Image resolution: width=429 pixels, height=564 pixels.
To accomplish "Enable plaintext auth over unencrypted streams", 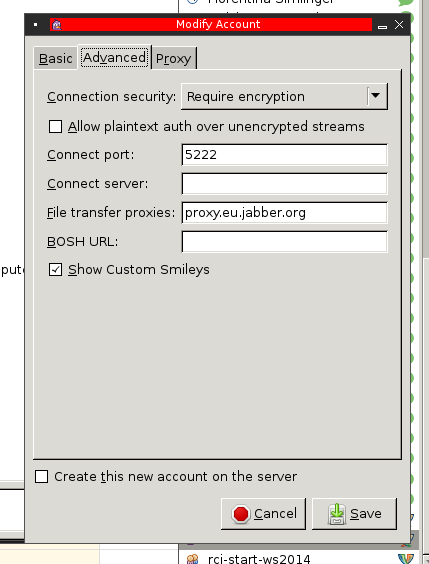I will click(55, 127).
